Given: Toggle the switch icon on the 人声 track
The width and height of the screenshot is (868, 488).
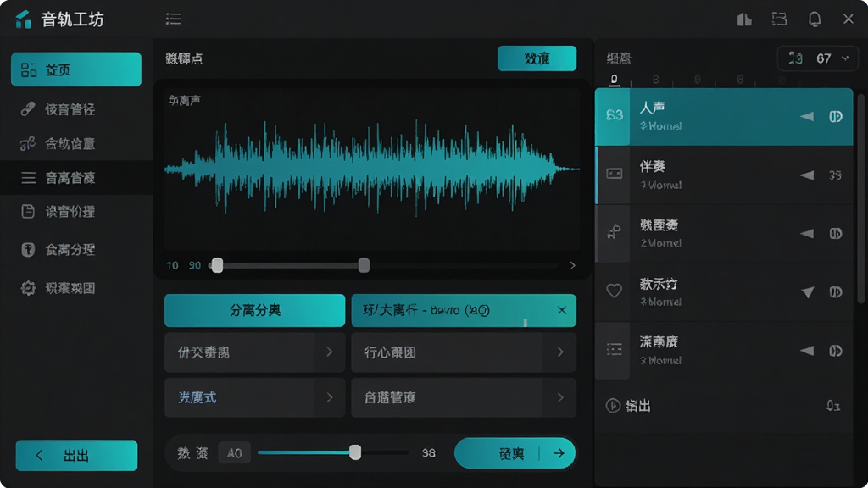Looking at the screenshot, I should click(x=835, y=116).
